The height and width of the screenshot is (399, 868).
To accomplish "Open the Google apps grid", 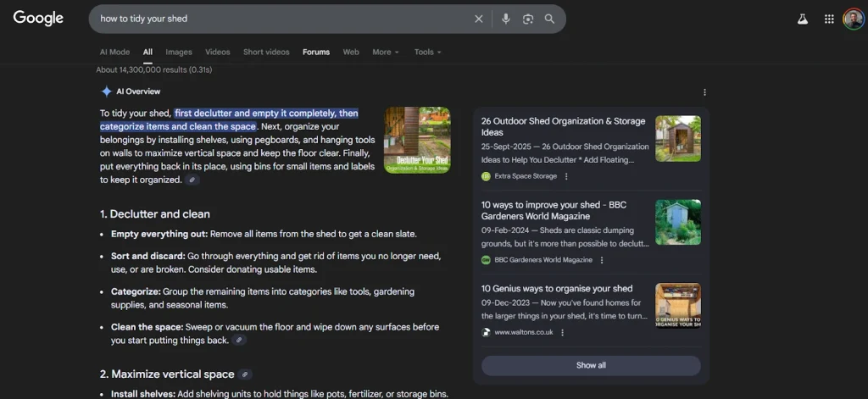I will pyautogui.click(x=829, y=19).
